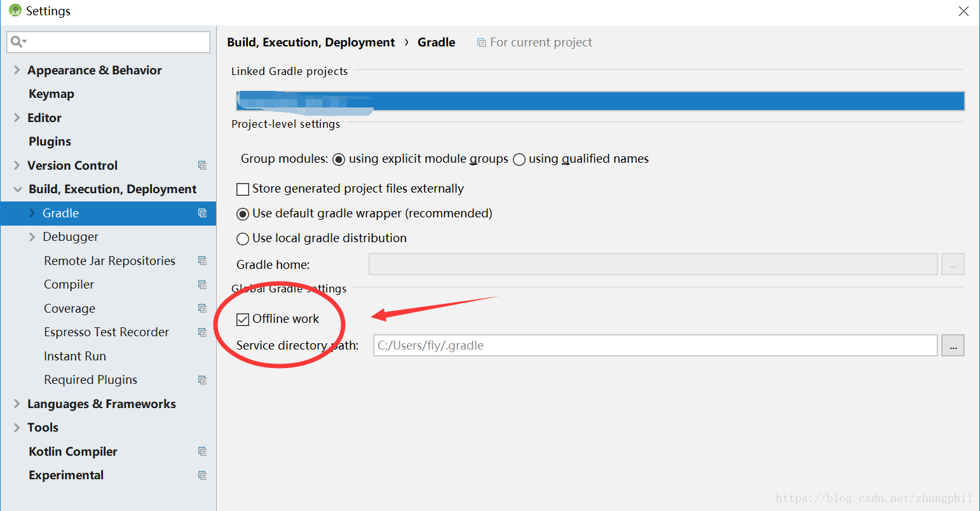Viewport: 980px width, 511px height.
Task: Open the Experimental settings page
Action: click(x=66, y=475)
